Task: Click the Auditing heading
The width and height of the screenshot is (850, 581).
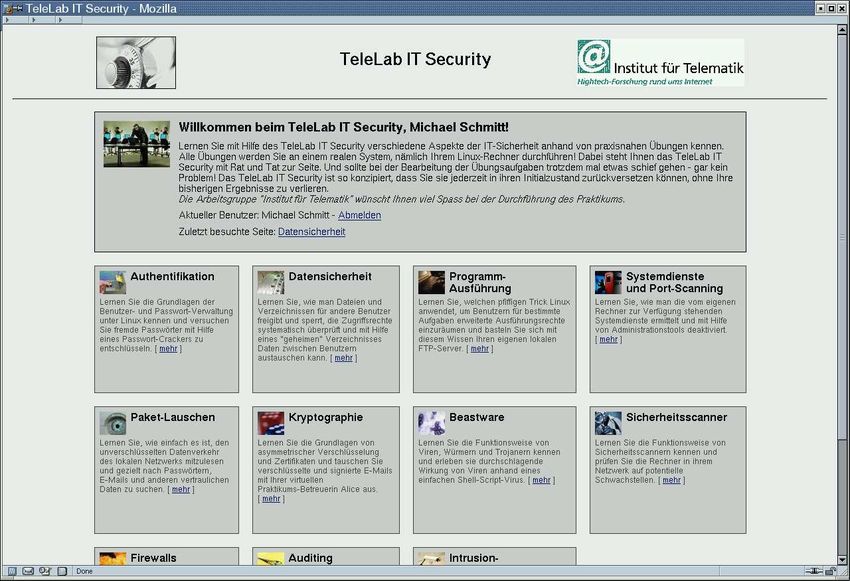Action: click(x=310, y=558)
